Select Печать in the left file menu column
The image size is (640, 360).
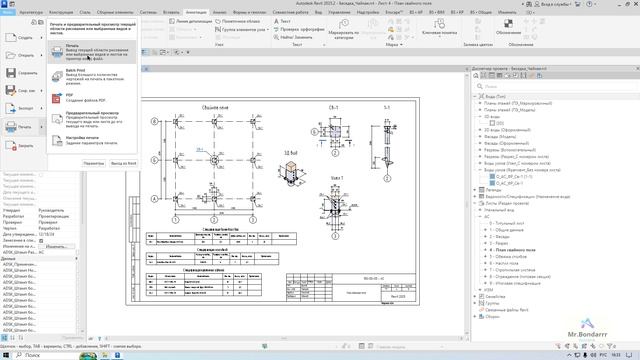pyautogui.click(x=24, y=127)
